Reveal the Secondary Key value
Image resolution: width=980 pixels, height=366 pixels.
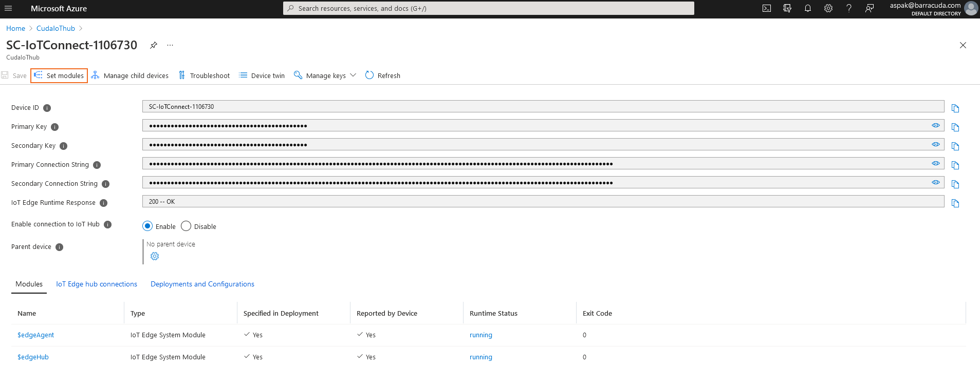(x=936, y=144)
